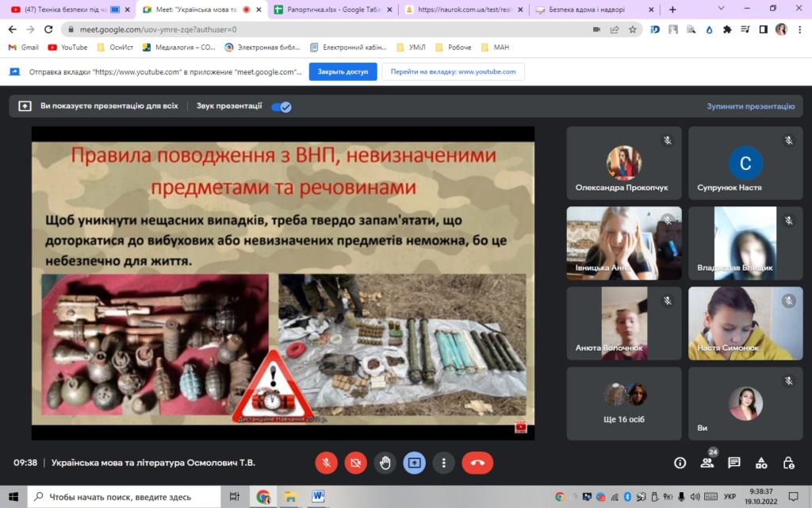Open more options three-dot menu in Meet
The image size is (812, 508).
443,463
